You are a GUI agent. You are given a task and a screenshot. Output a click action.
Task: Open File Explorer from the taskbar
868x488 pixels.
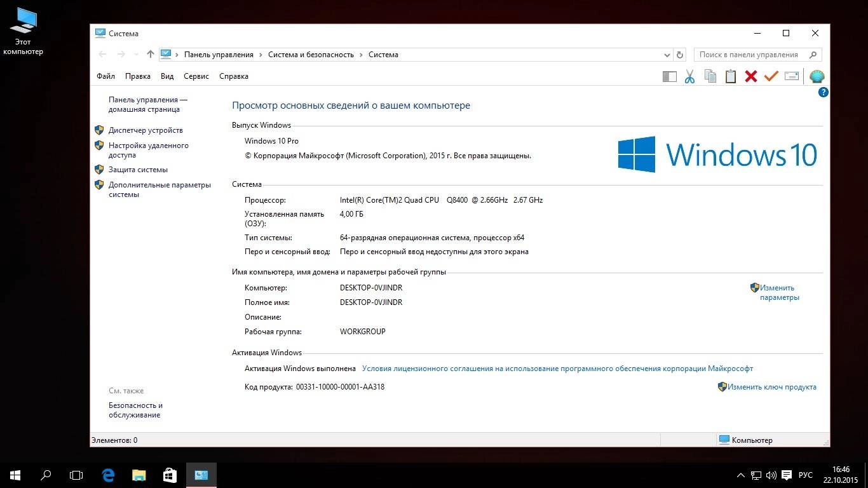tap(139, 475)
